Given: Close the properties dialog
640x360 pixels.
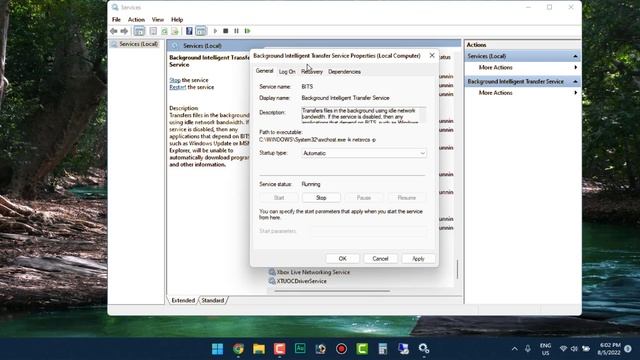Looking at the screenshot, I should point(432,56).
